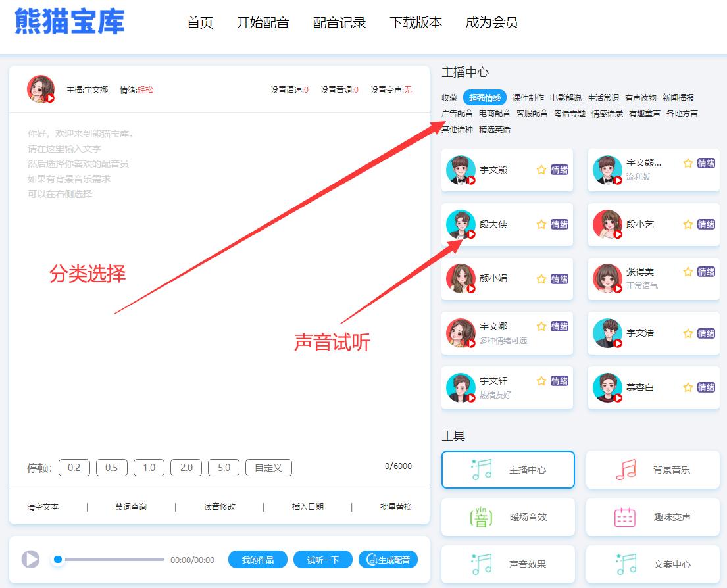Open the 情绪 emotion selector for 段大侠
The height and width of the screenshot is (588, 727).
tap(559, 224)
